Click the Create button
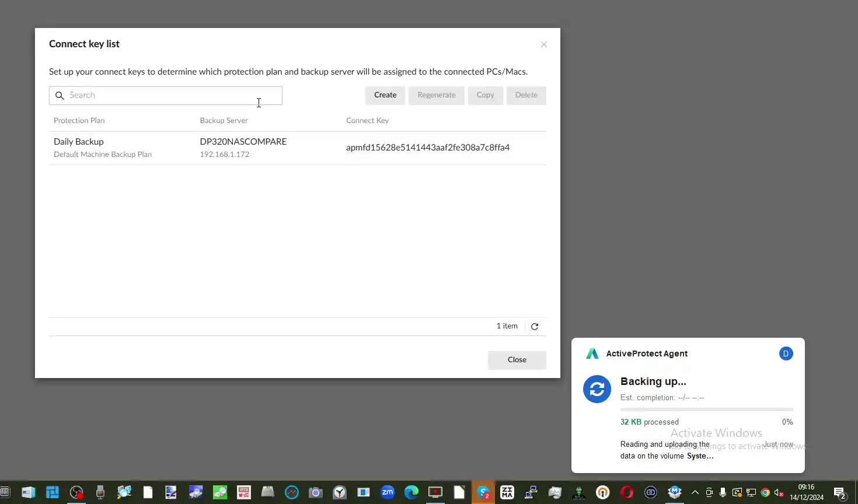858x504 pixels. [x=385, y=95]
